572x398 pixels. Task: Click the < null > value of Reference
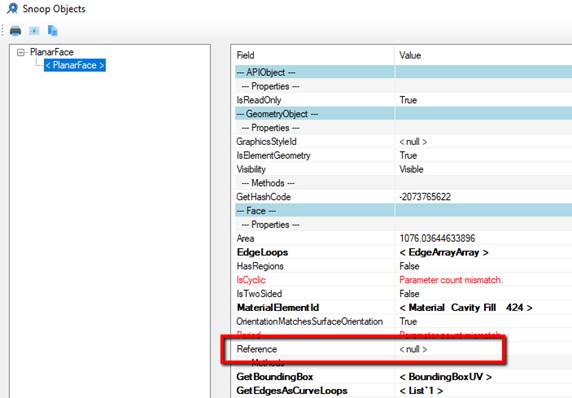[413, 349]
